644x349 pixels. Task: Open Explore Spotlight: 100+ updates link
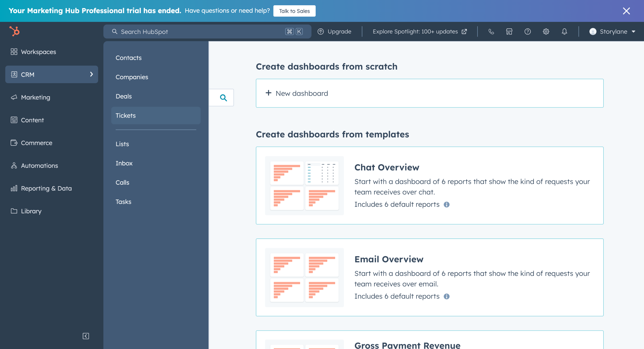pos(420,32)
